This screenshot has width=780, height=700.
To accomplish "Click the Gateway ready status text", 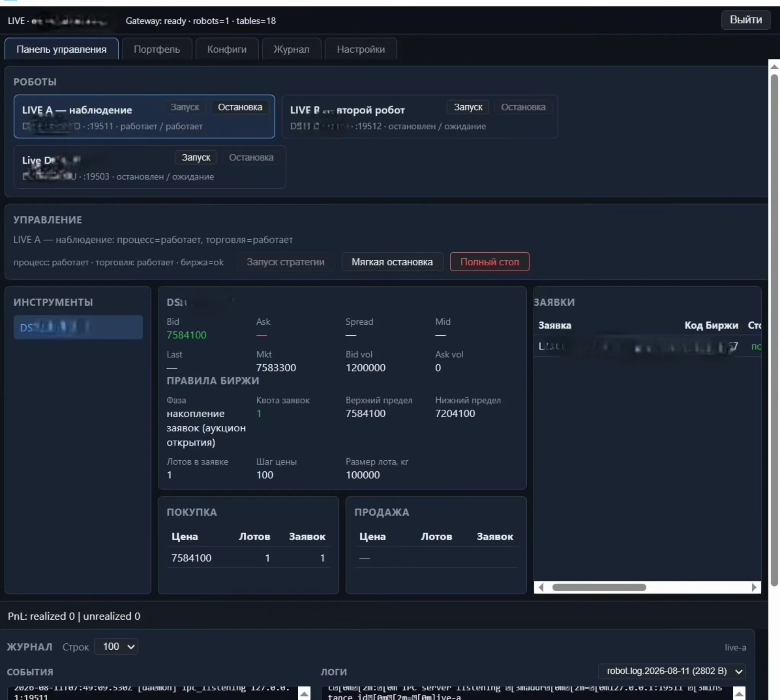I will (201, 21).
